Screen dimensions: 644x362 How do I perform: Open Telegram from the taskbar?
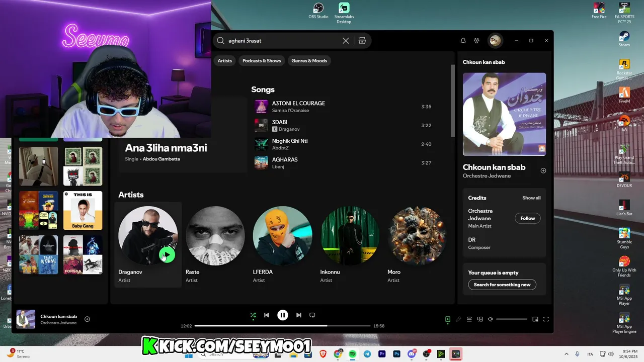click(367, 354)
